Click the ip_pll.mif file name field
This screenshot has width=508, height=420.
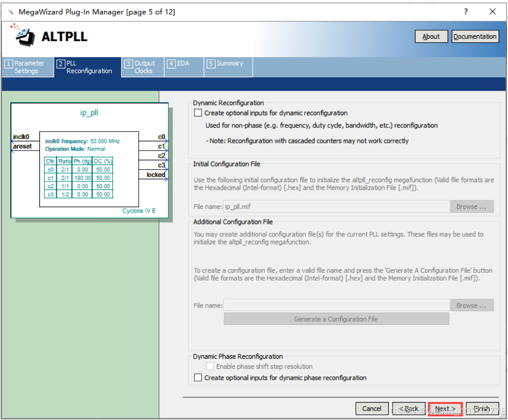click(x=336, y=207)
